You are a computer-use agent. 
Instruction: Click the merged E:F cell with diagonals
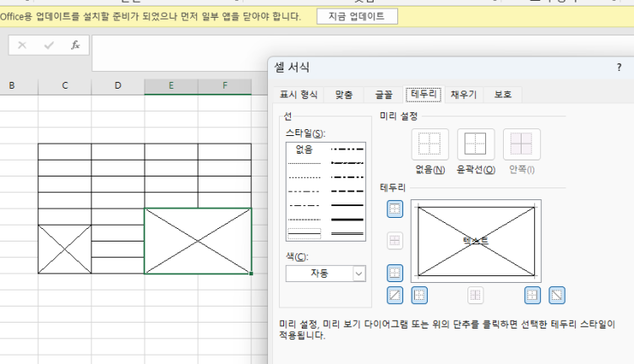[198, 242]
